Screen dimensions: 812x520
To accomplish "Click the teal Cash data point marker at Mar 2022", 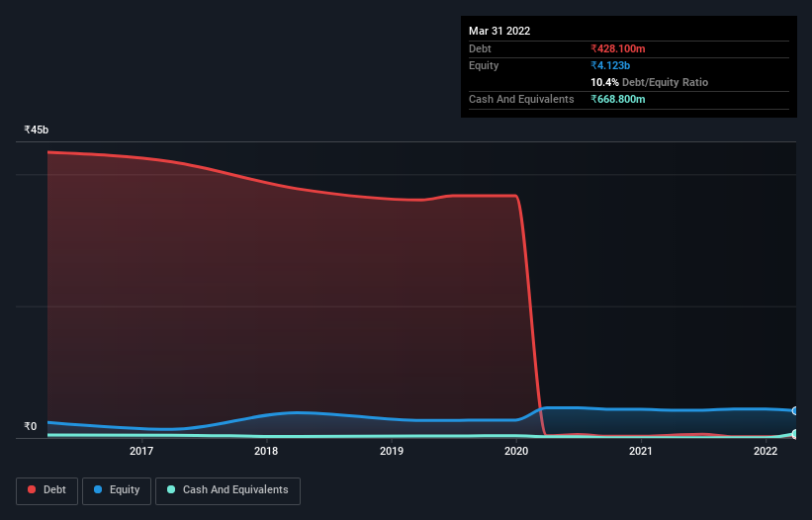I will [x=795, y=434].
